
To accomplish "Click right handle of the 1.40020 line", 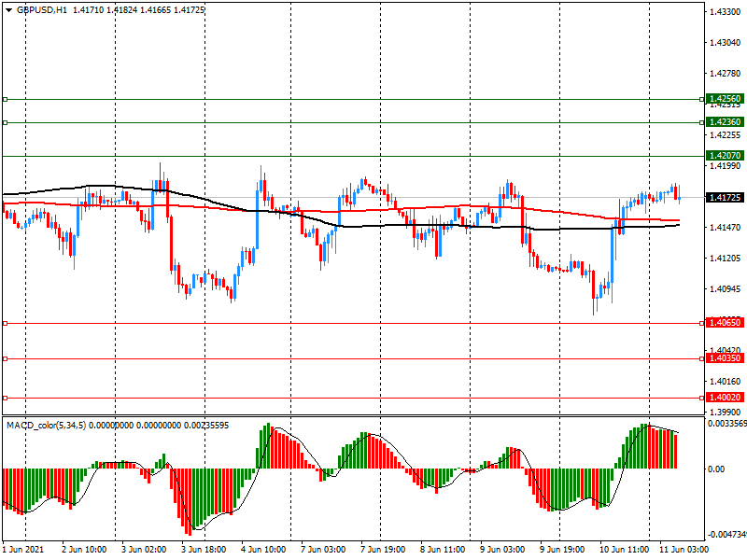I will [702, 399].
